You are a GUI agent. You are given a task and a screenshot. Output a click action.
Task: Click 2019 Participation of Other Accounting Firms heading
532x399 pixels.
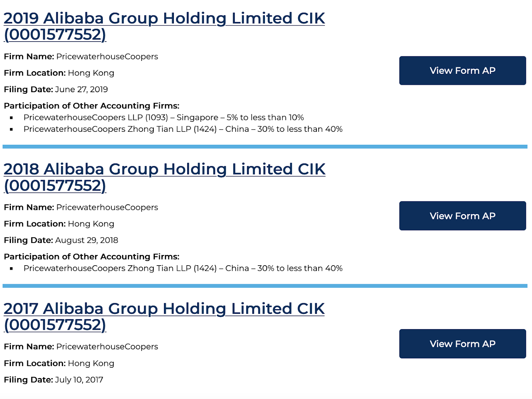pos(91,106)
